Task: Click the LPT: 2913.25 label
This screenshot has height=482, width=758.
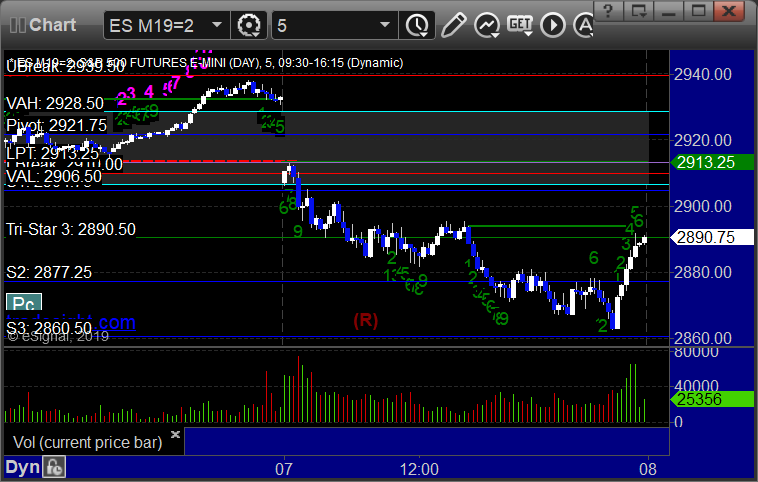Action: pos(52,153)
